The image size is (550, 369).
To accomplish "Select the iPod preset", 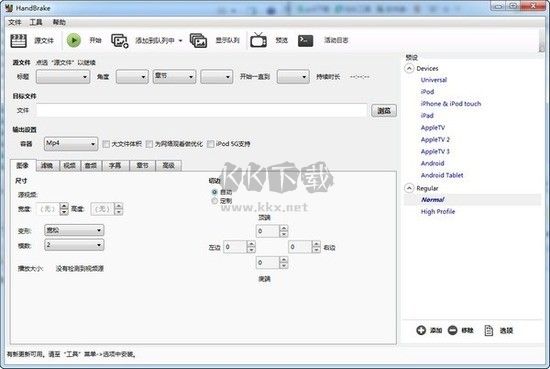I will (427, 92).
